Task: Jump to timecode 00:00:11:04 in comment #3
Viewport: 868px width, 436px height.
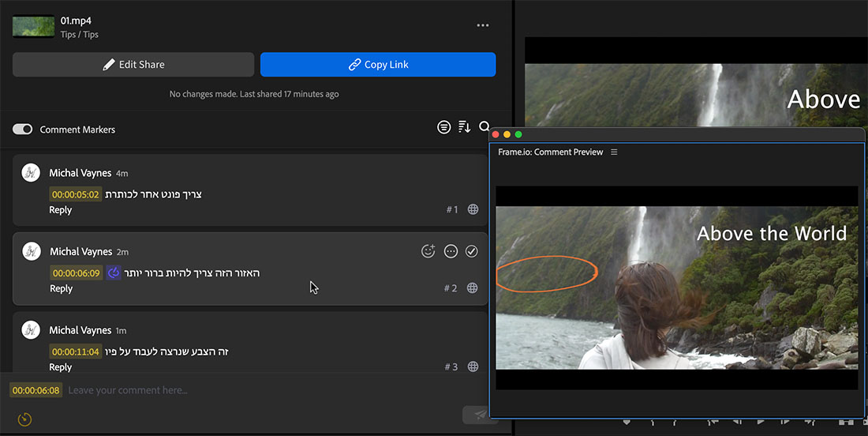Action: coord(75,351)
